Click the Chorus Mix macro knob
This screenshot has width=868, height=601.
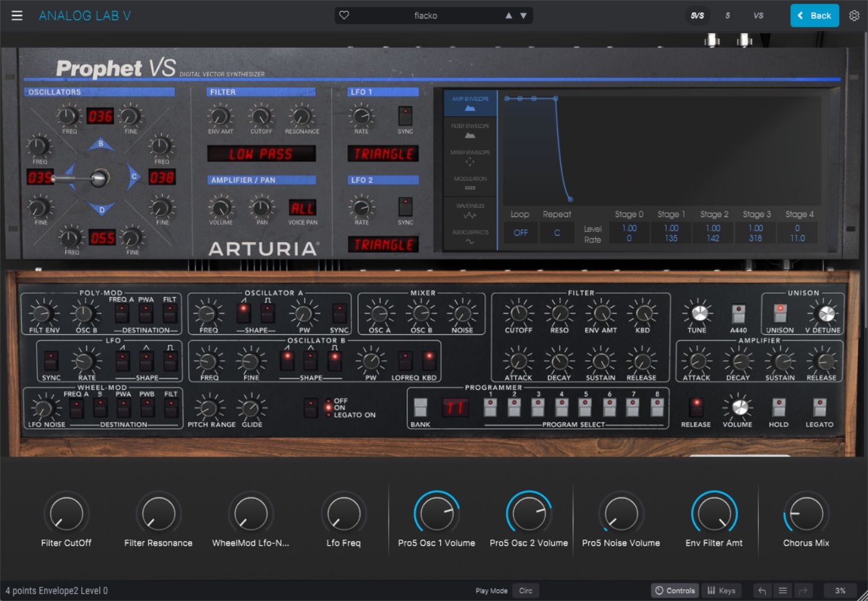point(806,514)
